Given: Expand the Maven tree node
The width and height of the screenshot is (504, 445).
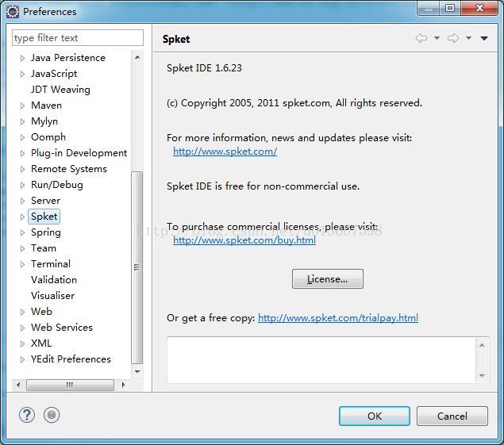Looking at the screenshot, I should coord(22,105).
